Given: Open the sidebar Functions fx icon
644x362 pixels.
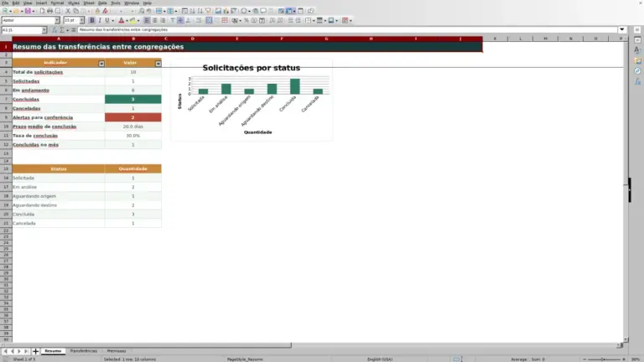Looking at the screenshot, I should 637,81.
